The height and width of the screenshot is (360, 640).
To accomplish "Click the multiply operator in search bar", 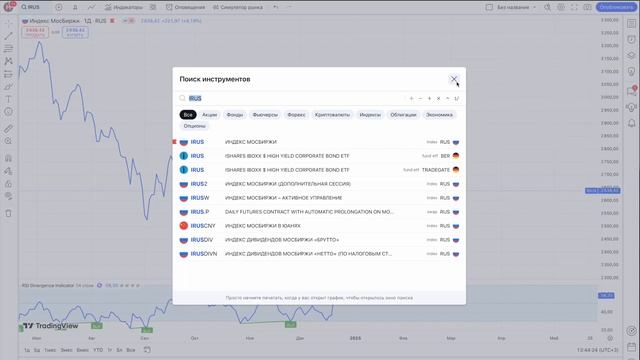I will (438, 98).
